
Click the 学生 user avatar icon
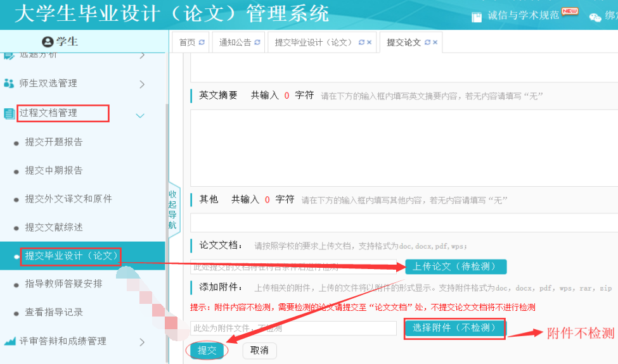pos(48,42)
